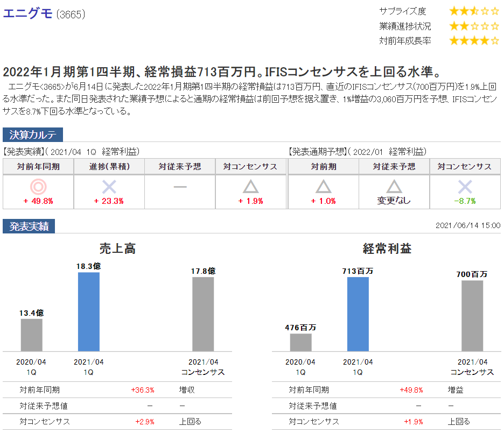Click the +36.3% sales growth value

pyautogui.click(x=143, y=390)
